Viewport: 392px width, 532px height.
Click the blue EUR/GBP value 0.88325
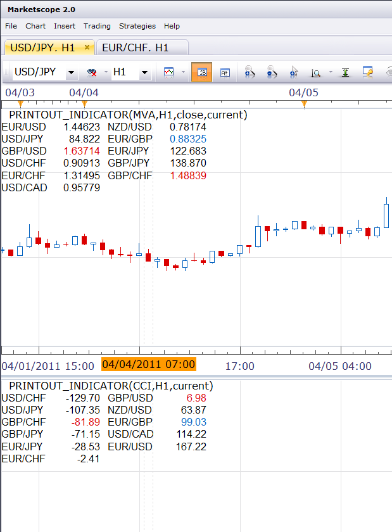[x=188, y=139]
